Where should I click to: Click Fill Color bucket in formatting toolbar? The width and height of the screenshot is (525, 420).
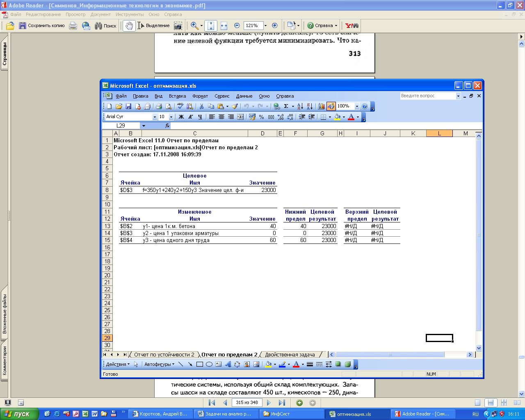(337, 117)
